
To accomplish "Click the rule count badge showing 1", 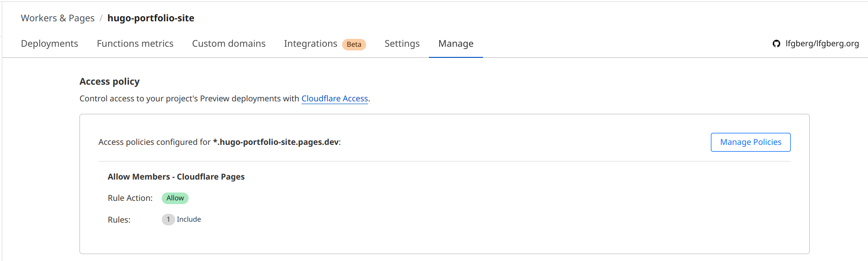I will (168, 219).
